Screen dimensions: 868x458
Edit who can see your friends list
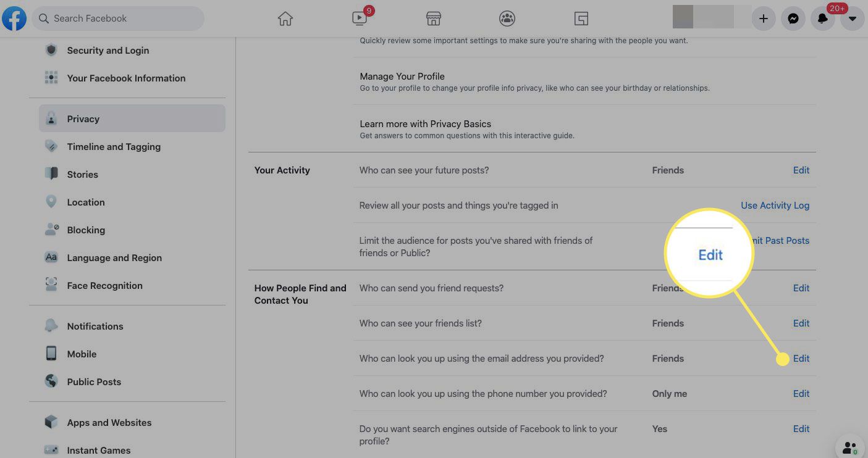(x=801, y=323)
